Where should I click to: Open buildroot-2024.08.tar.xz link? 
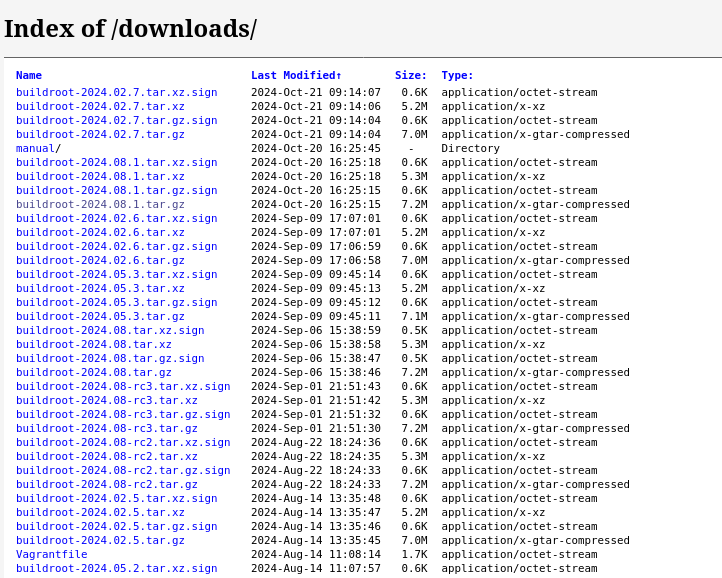(94, 344)
